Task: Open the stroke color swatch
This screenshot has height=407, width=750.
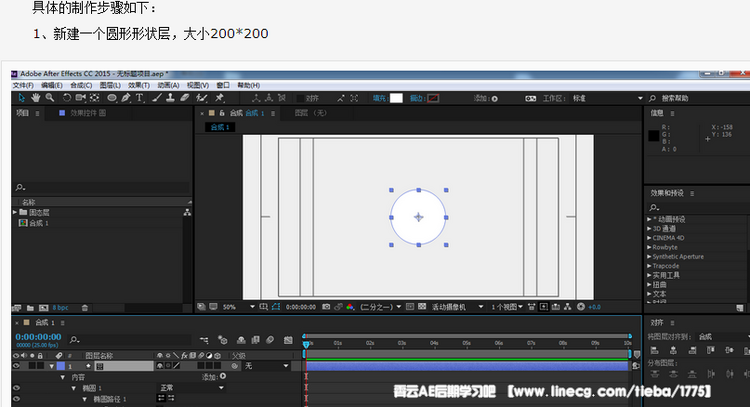Action: click(433, 98)
